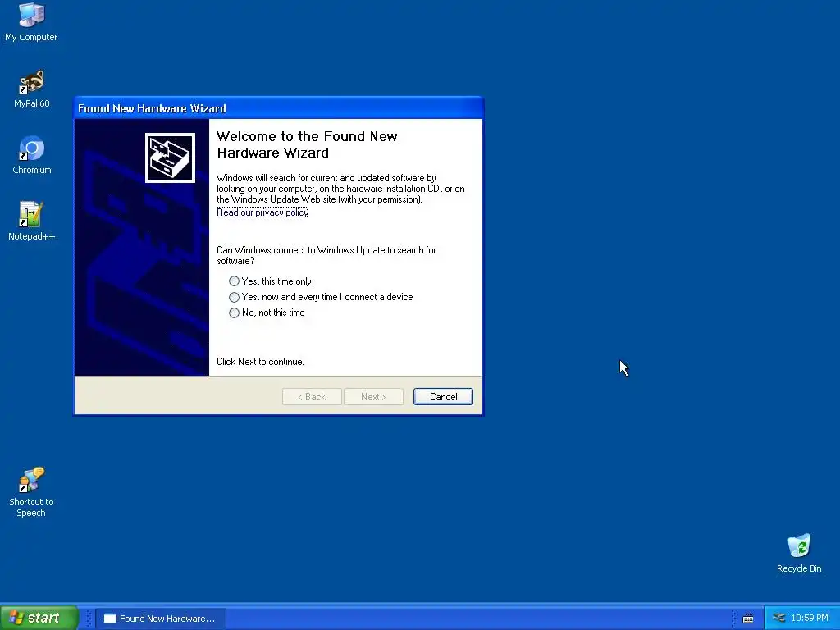Click the 'Click Next to continue.' text
Image resolution: width=840 pixels, height=630 pixels.
[x=260, y=362]
